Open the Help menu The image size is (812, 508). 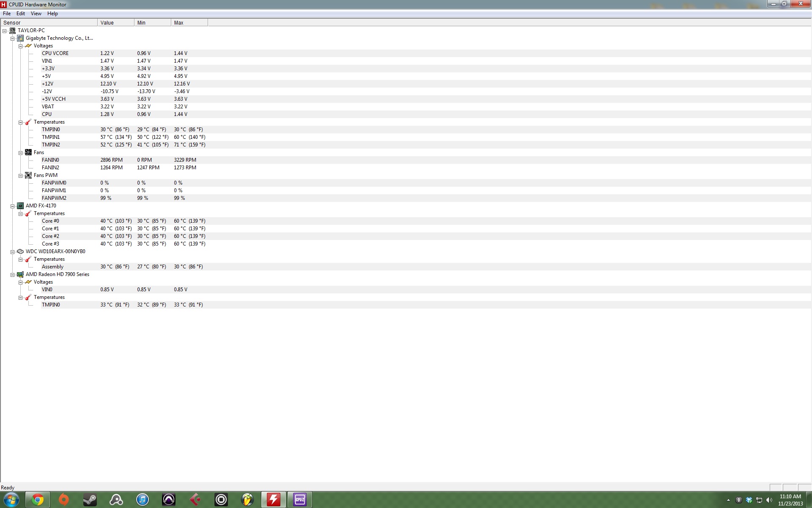click(x=52, y=14)
